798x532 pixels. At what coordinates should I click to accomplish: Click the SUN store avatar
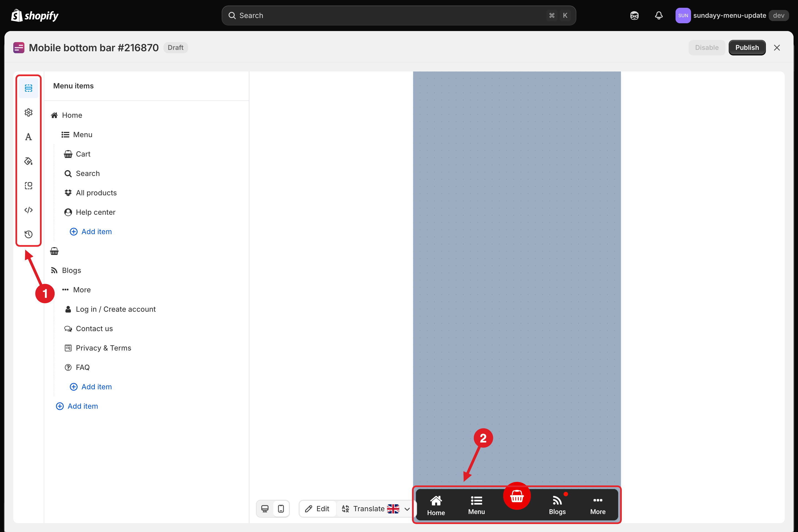coord(683,16)
